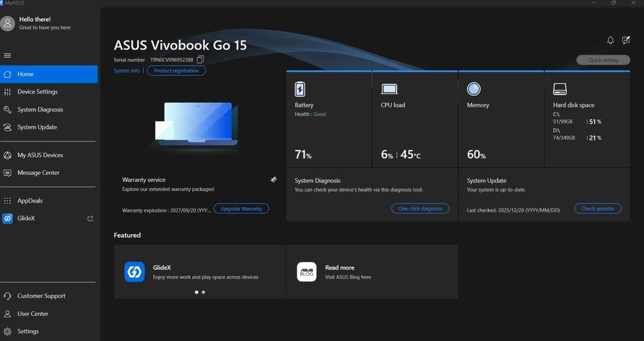
Task: Open System Update in sidebar
Action: point(49,127)
